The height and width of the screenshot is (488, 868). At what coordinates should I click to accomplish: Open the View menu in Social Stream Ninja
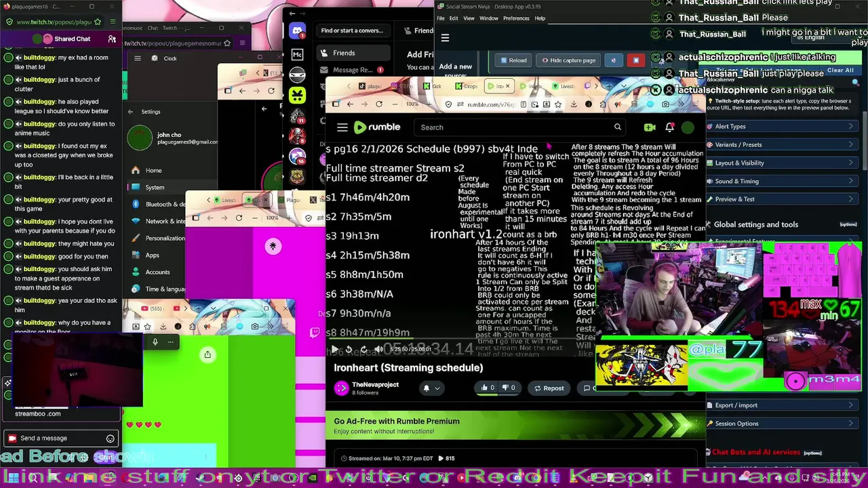point(469,18)
